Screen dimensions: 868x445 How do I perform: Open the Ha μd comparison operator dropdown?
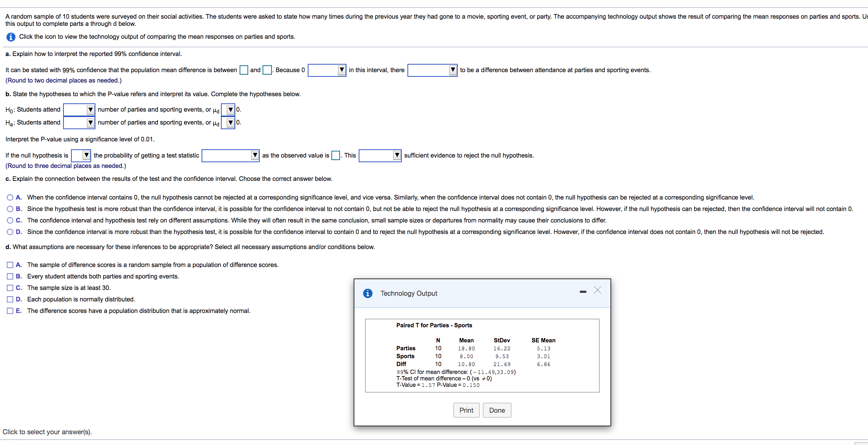coord(228,123)
